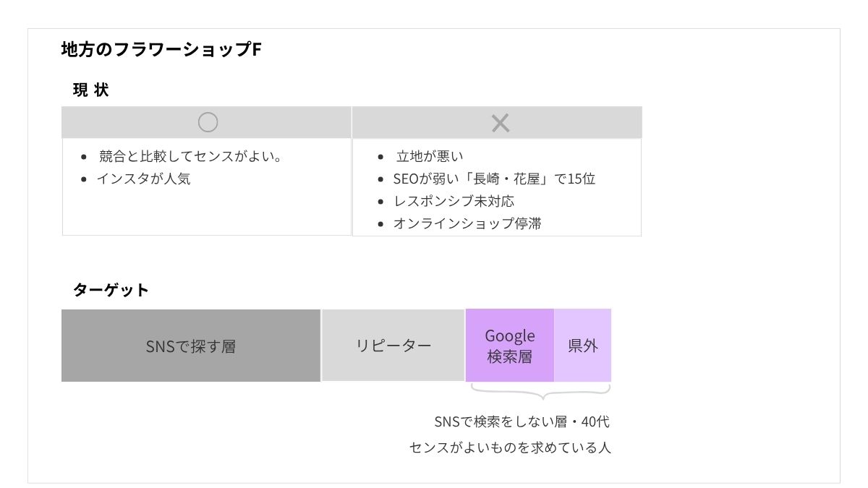Screen dimensions: 868x488
Task: Click the curly brace under the purple blocks
Action: click(541, 392)
